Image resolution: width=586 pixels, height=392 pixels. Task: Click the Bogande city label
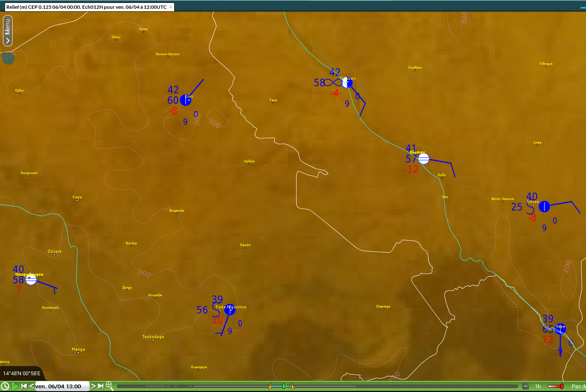[177, 210]
